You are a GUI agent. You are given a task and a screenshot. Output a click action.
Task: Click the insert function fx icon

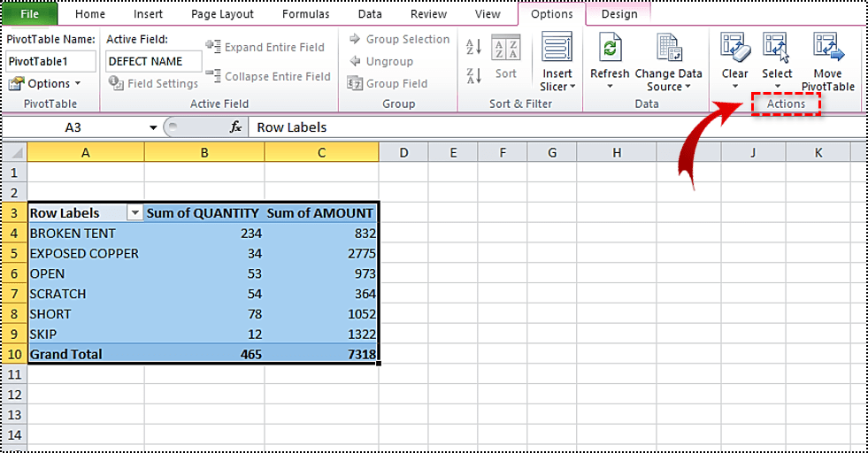[x=235, y=127]
